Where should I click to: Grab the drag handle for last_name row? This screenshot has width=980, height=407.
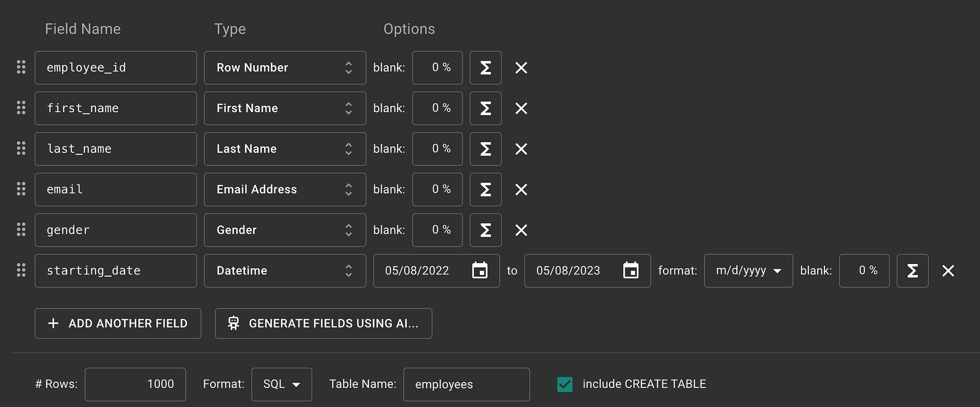[x=21, y=148]
